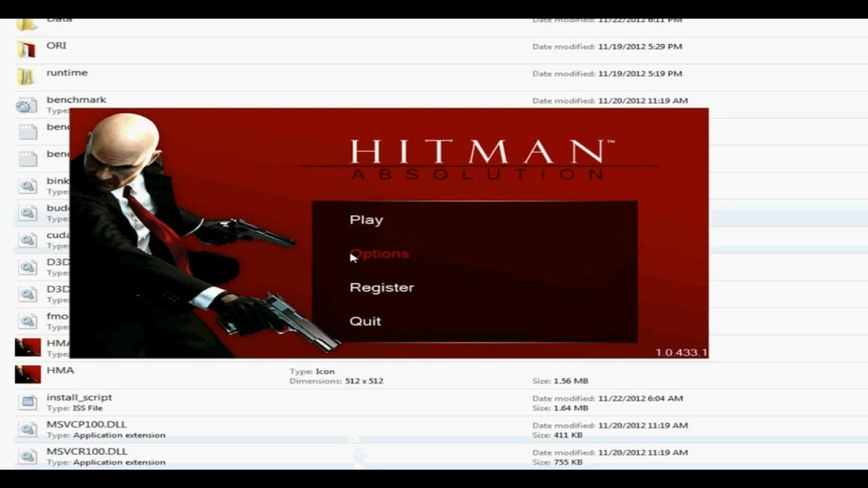This screenshot has width=868, height=488.
Task: Click the install_script file icon
Action: point(27,402)
